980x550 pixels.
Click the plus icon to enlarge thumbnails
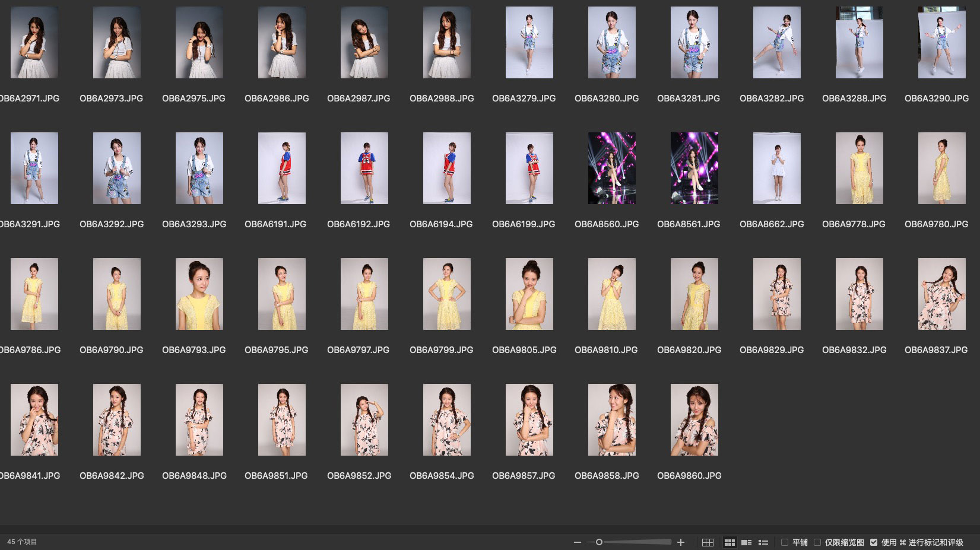(x=681, y=542)
